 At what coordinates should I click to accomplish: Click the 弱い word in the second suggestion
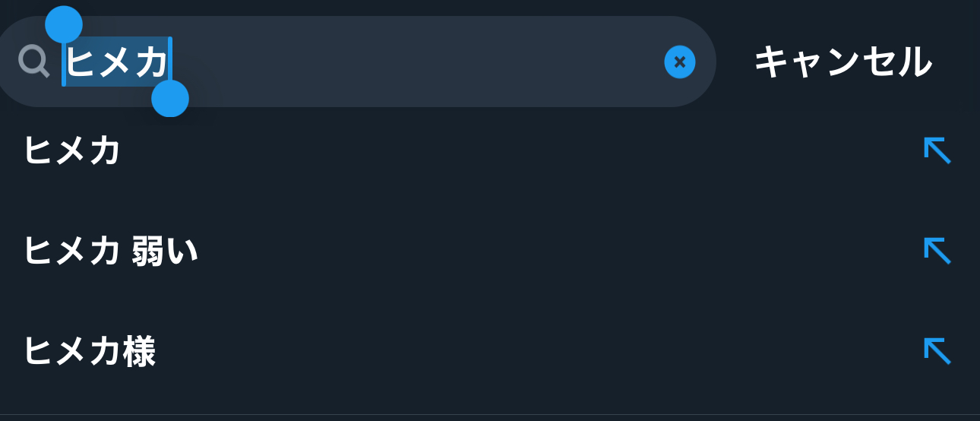[x=165, y=251]
